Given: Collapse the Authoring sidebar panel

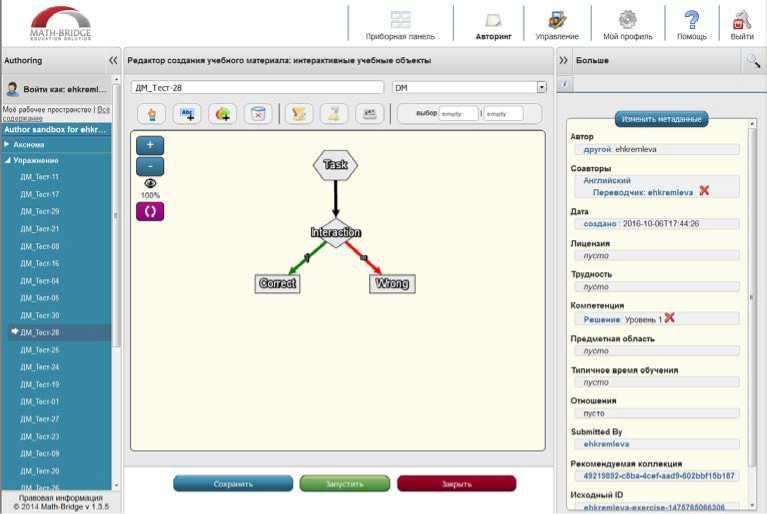Looking at the screenshot, I should coord(113,60).
